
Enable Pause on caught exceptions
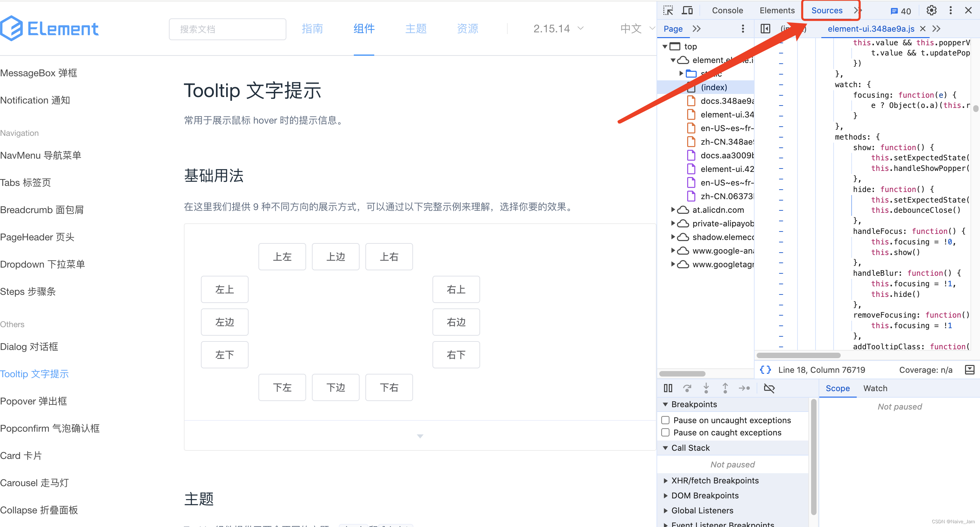click(x=665, y=432)
